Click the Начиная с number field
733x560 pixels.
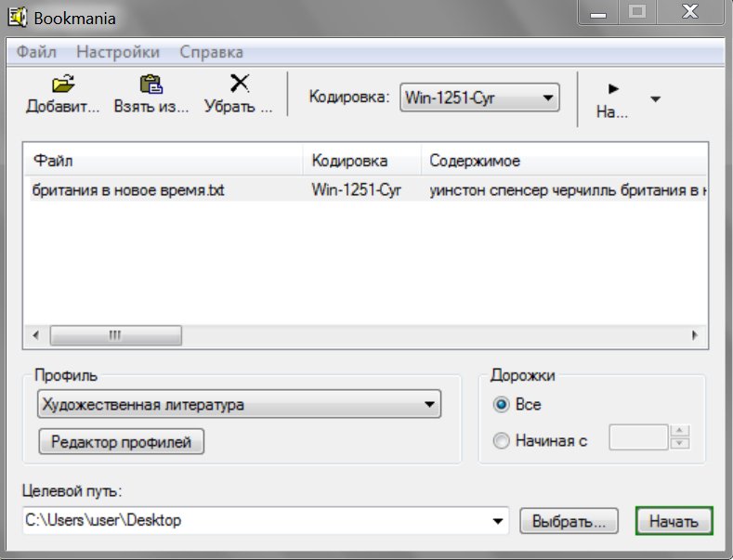[638, 437]
